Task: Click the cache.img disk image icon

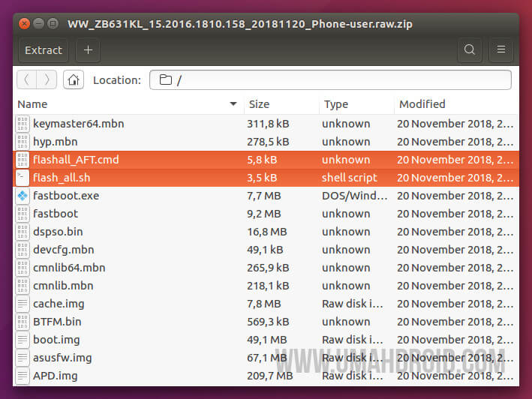Action: click(23, 304)
